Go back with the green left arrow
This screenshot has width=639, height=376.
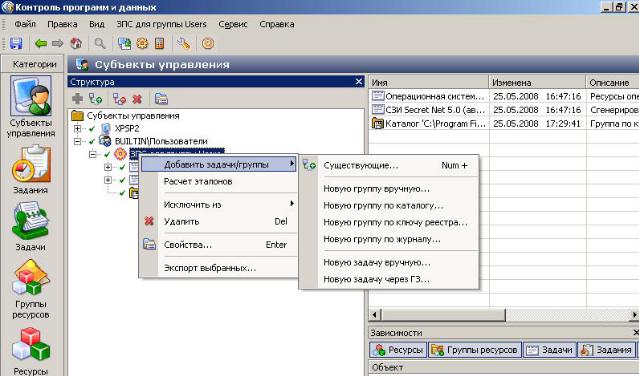click(x=41, y=43)
